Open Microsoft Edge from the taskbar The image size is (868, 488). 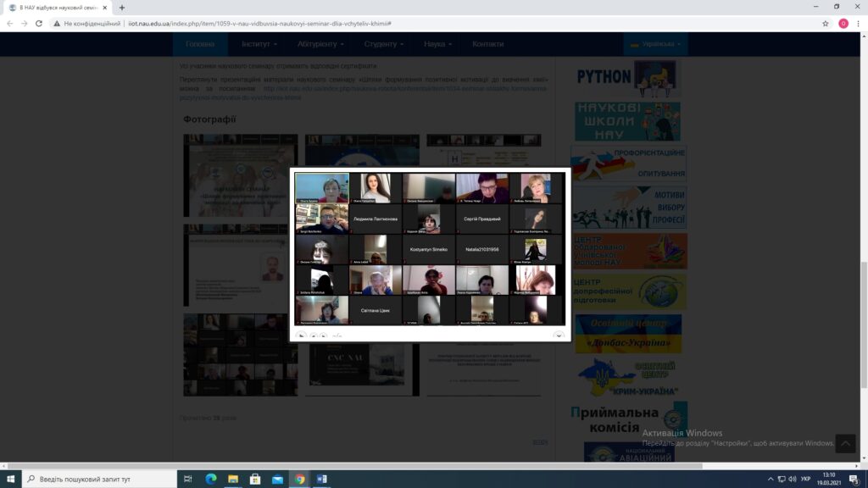[211, 479]
